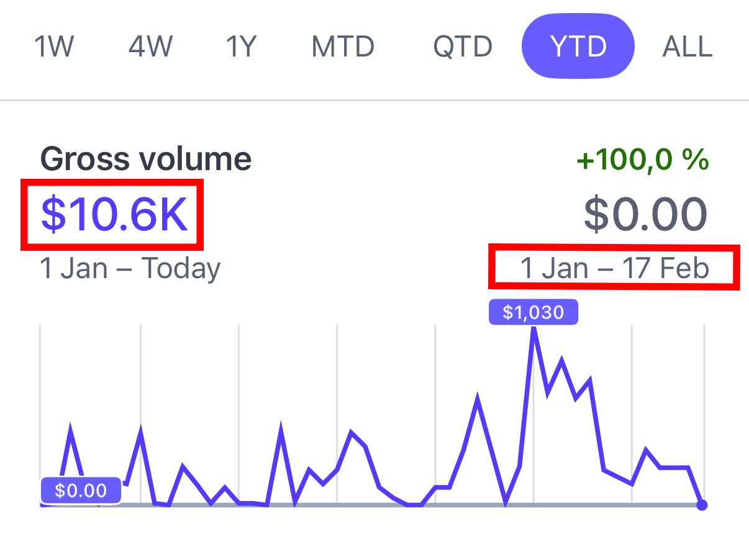Viewport: 749px width, 560px height.
Task: Click the Gross volume heading
Action: pos(146,160)
